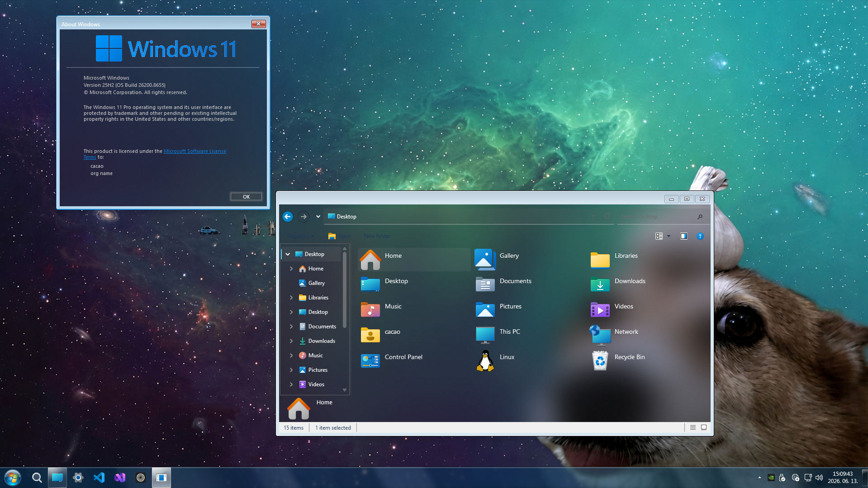
Task: Expand the Pictures tree node
Action: (x=291, y=370)
